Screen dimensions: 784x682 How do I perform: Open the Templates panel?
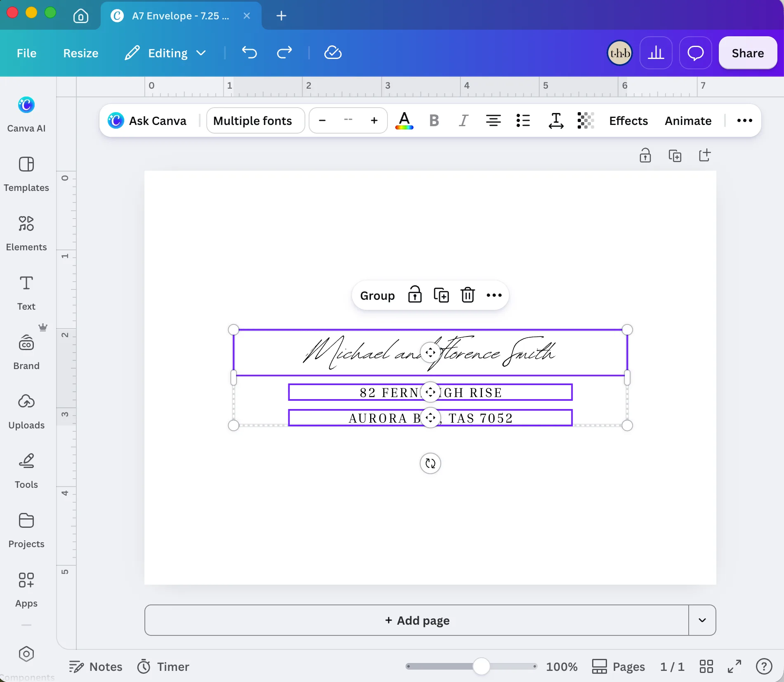26,174
